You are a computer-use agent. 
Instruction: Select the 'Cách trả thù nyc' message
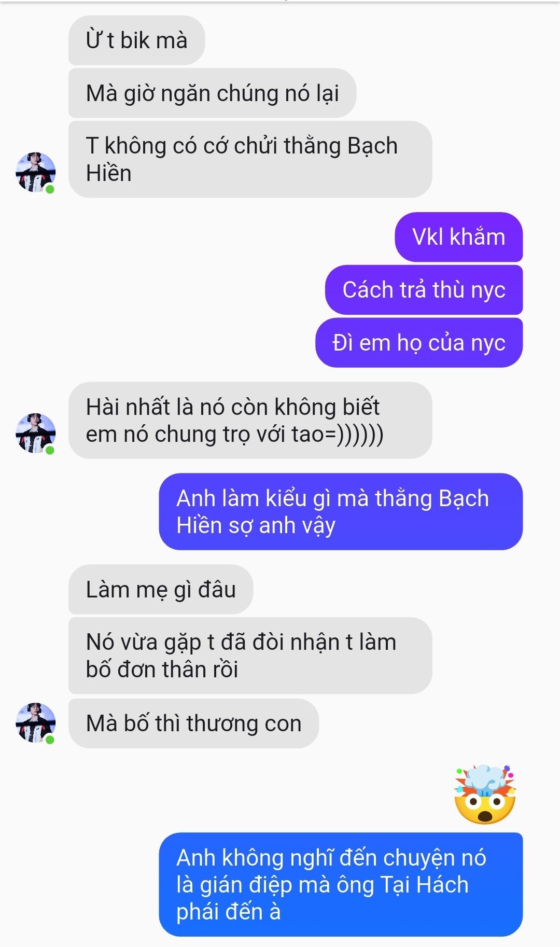pos(424,290)
